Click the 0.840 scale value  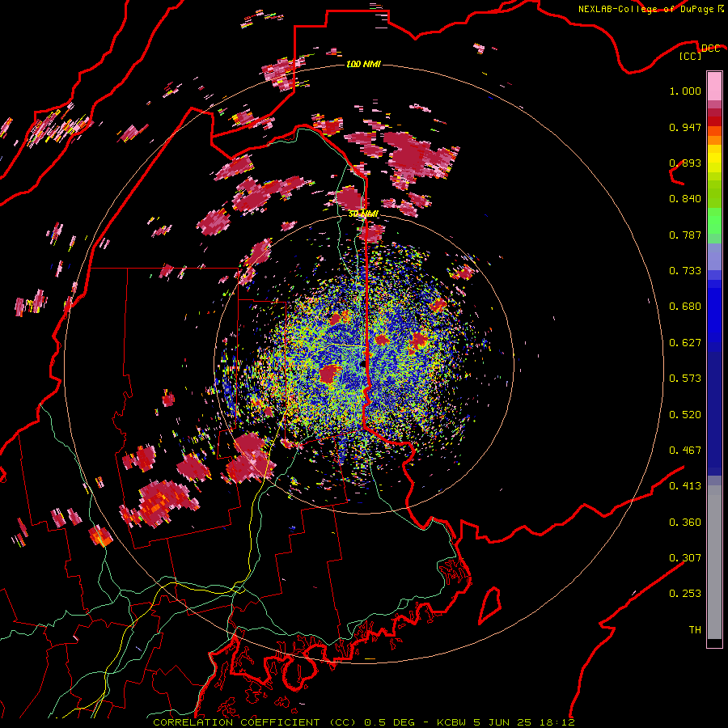685,199
